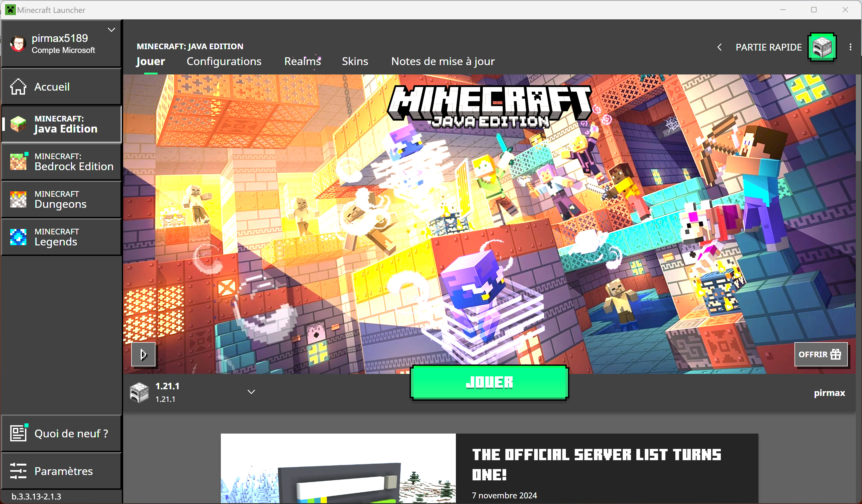Click the 7 novembre 2024 date text
This screenshot has height=504, width=862.
(x=504, y=495)
